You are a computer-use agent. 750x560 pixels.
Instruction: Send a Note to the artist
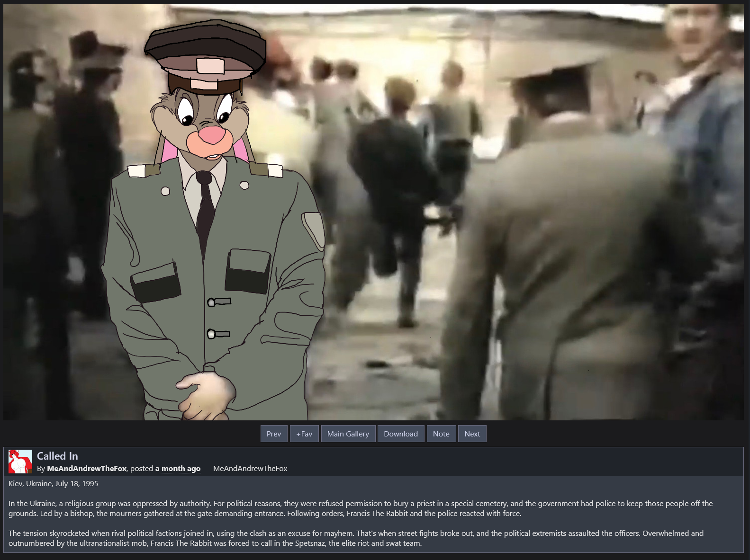(441, 434)
